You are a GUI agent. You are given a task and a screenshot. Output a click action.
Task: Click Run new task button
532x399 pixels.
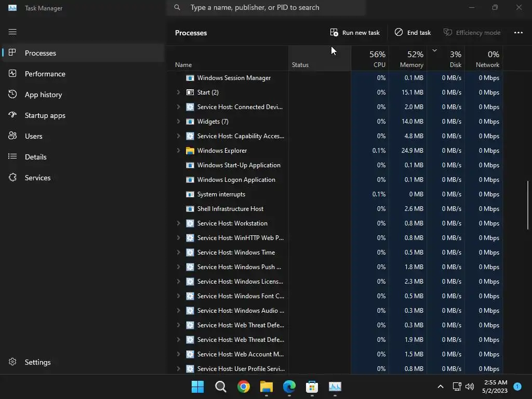[355, 33]
